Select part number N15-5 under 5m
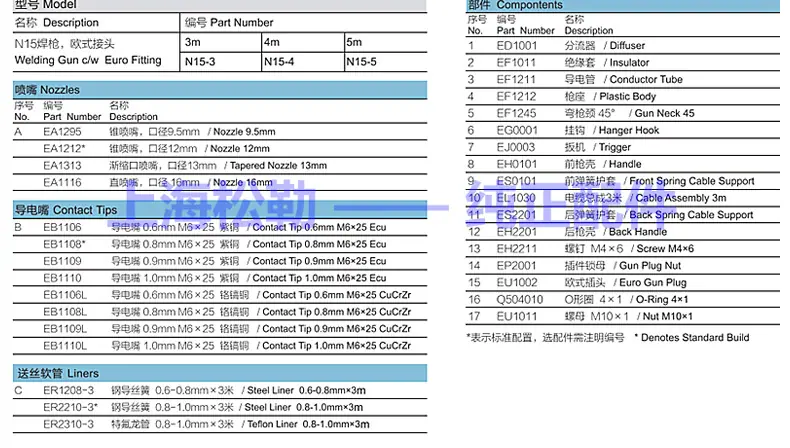 click(360, 62)
